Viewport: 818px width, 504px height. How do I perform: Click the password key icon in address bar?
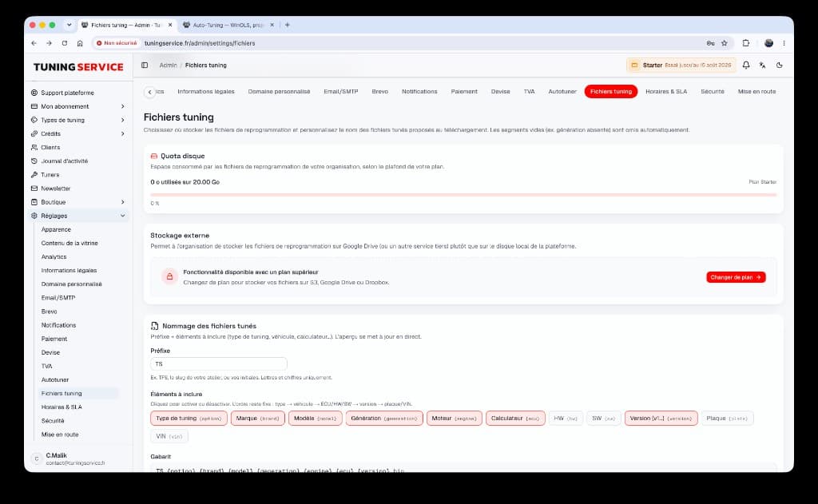pos(710,43)
